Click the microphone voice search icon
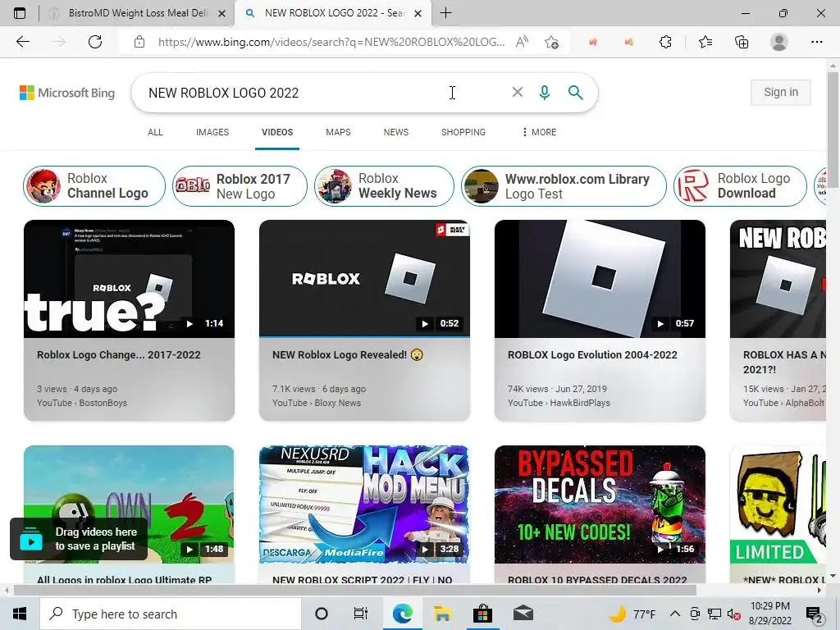840x630 pixels. (545, 93)
